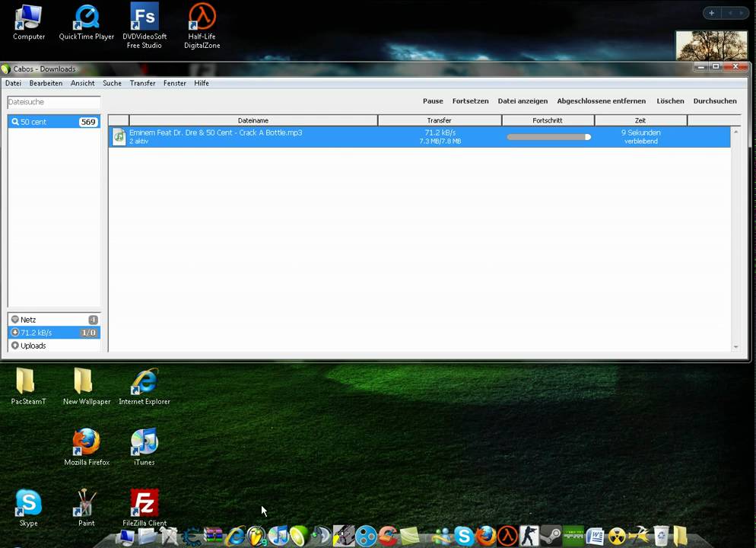Open the Recycle Bin in the dock

point(661,536)
